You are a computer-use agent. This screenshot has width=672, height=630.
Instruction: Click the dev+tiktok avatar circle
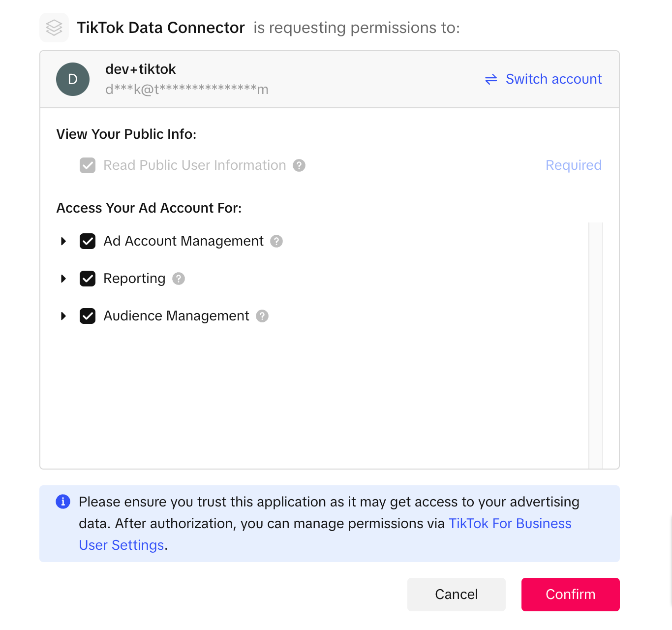73,79
